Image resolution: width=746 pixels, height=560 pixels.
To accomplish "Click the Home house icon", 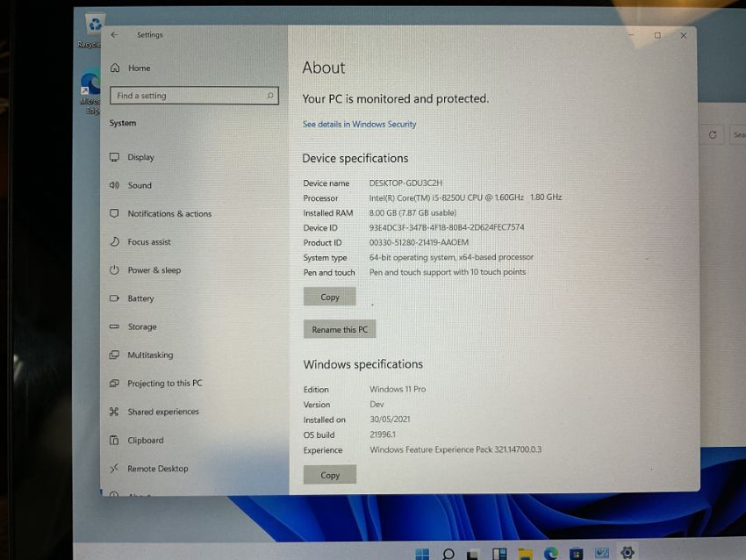I will point(115,68).
